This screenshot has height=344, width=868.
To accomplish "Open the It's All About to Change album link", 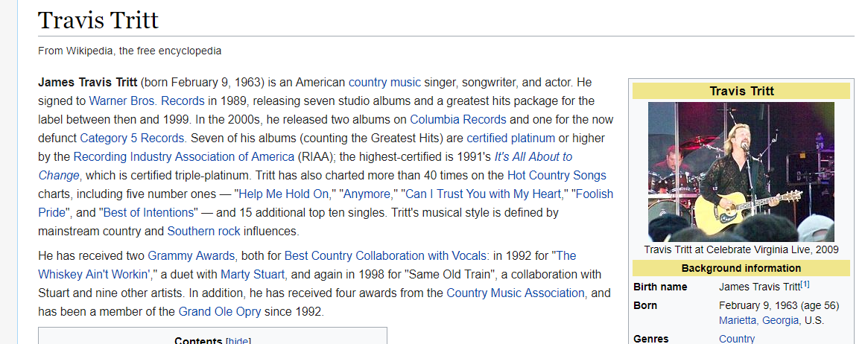I will pyautogui.click(x=533, y=156).
